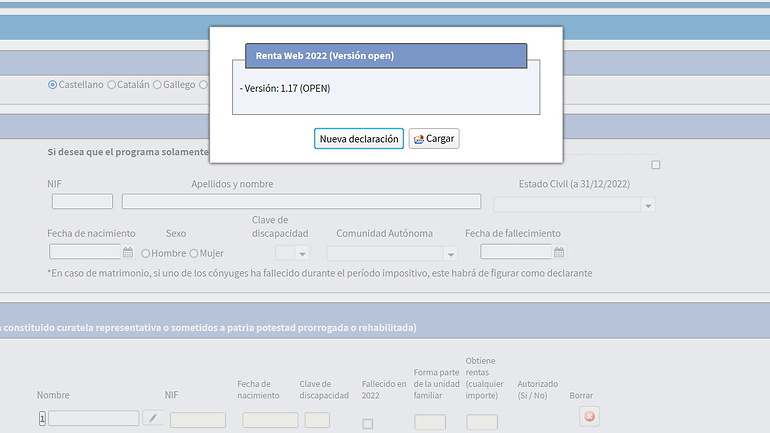The height and width of the screenshot is (433, 770).
Task: Click Obtiene rentas field in row 1
Action: click(x=482, y=422)
